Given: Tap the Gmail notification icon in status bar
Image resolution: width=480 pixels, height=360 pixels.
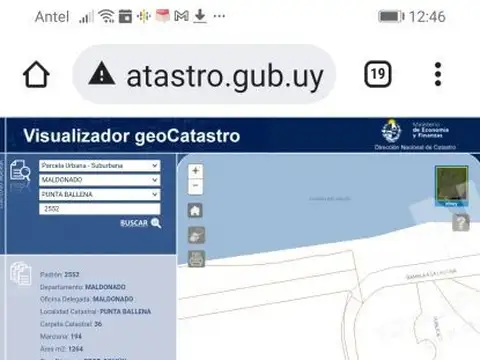Looking at the screenshot, I should 182,16.
